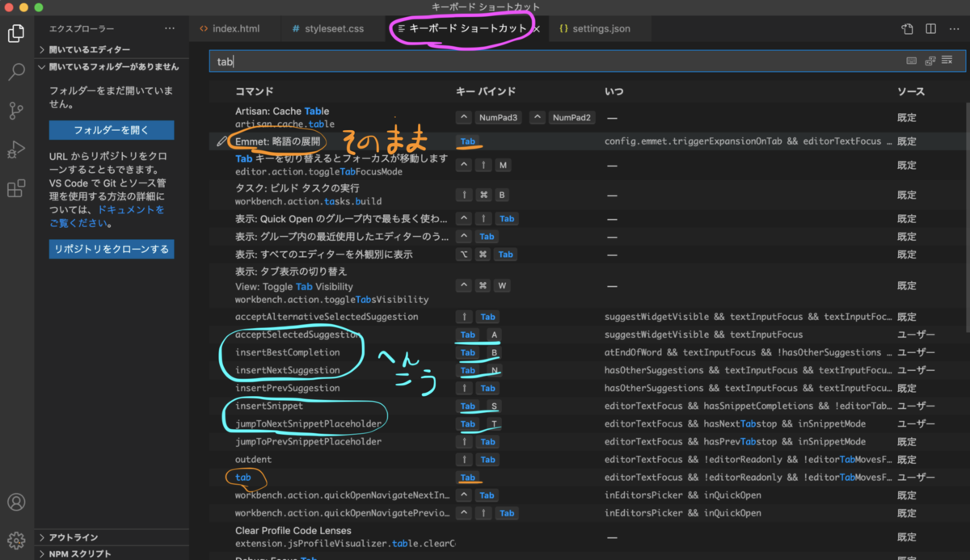Select workbench.action.tasks.build command row
The width and height of the screenshot is (970, 560).
coord(586,194)
